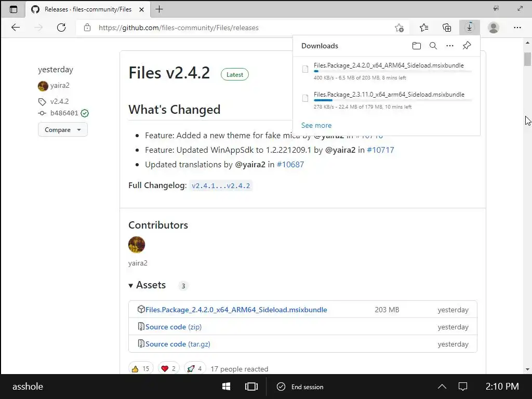Open more options in Downloads panel

coord(450,46)
